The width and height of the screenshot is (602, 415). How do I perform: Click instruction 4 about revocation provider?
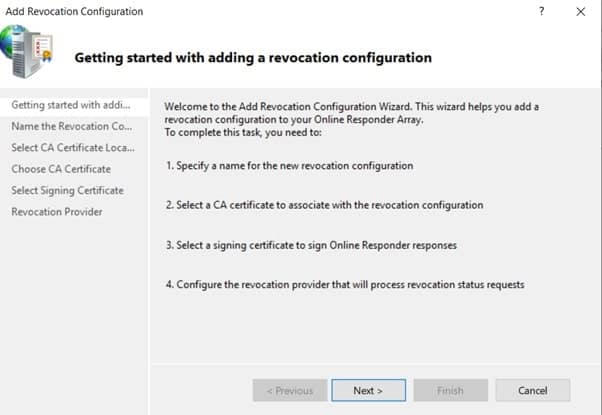pyautogui.click(x=345, y=285)
